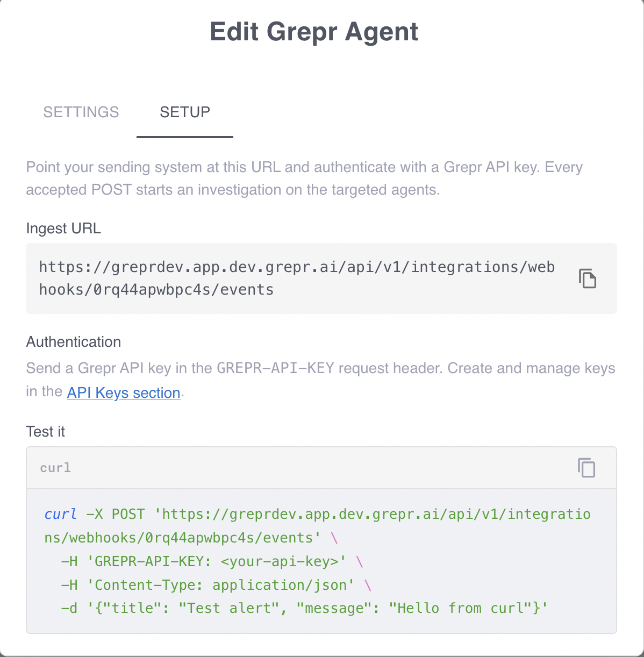This screenshot has width=644, height=657.
Task: Click the 'Edit Grepr Agent' heading
Action: (x=314, y=32)
